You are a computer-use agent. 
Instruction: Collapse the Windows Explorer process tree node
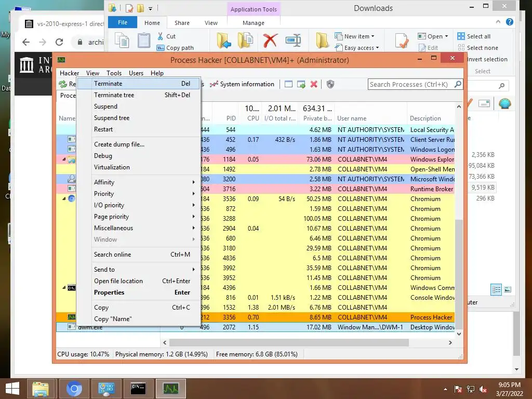64,159
